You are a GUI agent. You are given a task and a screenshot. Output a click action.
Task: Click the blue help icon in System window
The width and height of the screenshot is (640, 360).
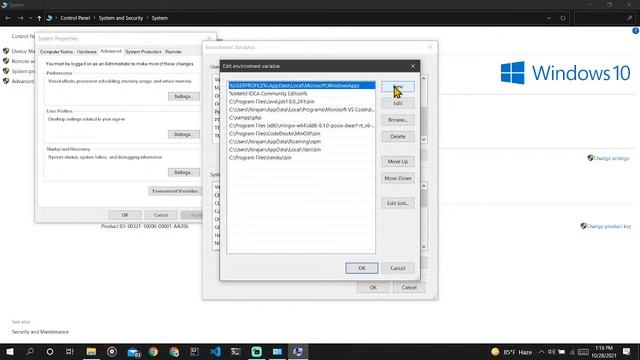[x=636, y=31]
